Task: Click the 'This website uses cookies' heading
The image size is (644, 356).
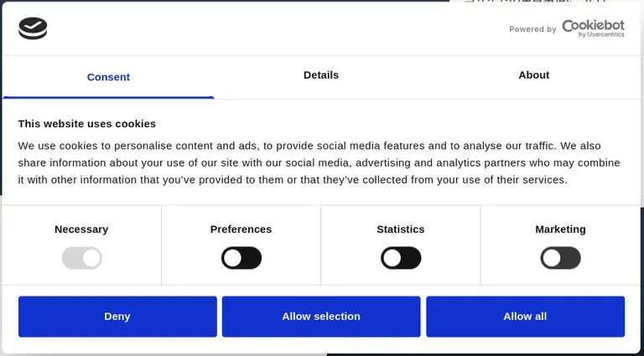Action: (x=87, y=124)
